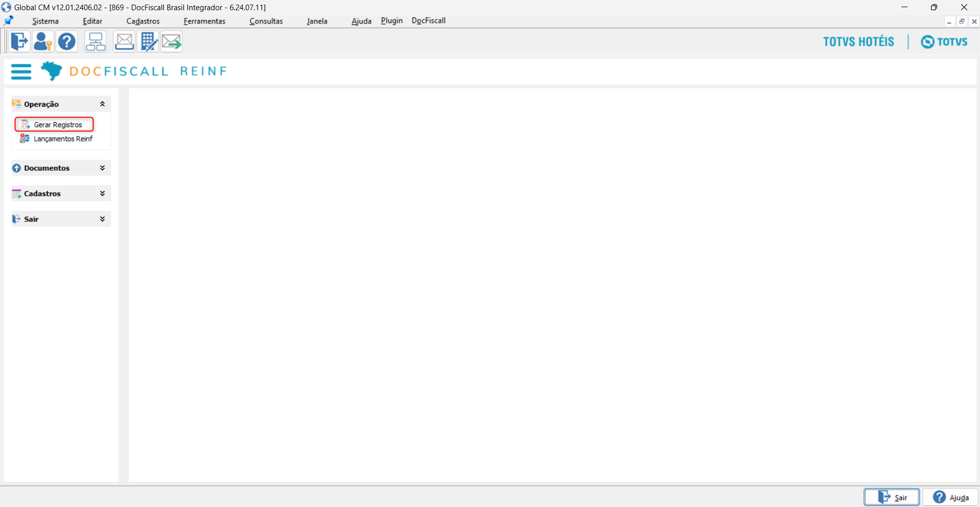
Task: Open the Consultas menu
Action: click(x=266, y=21)
